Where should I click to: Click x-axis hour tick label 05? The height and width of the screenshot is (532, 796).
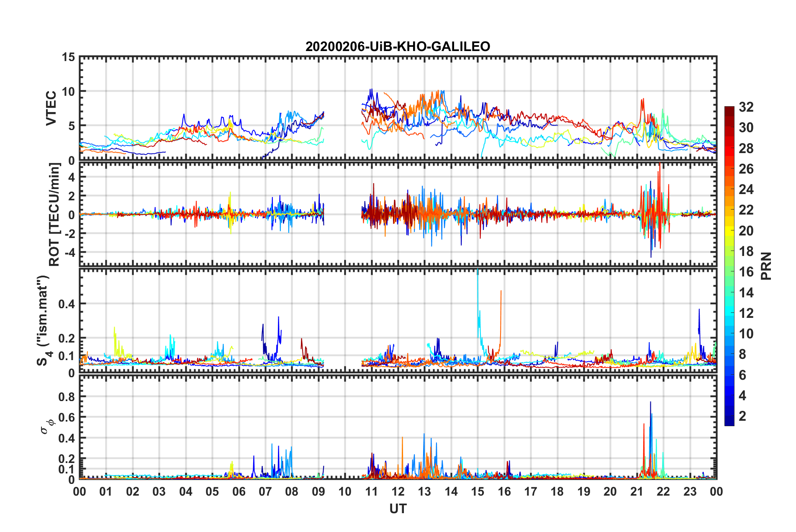click(x=212, y=491)
